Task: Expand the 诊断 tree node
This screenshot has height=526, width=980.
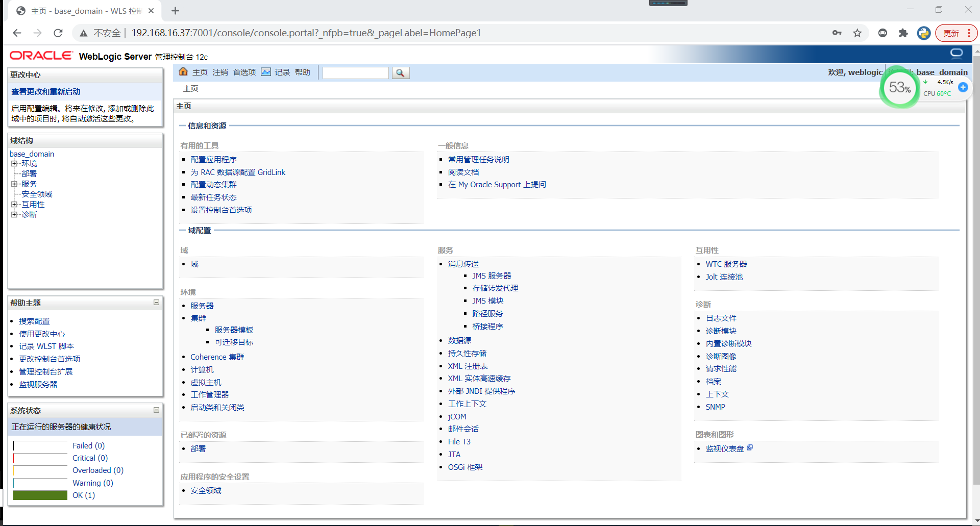Action: click(14, 214)
